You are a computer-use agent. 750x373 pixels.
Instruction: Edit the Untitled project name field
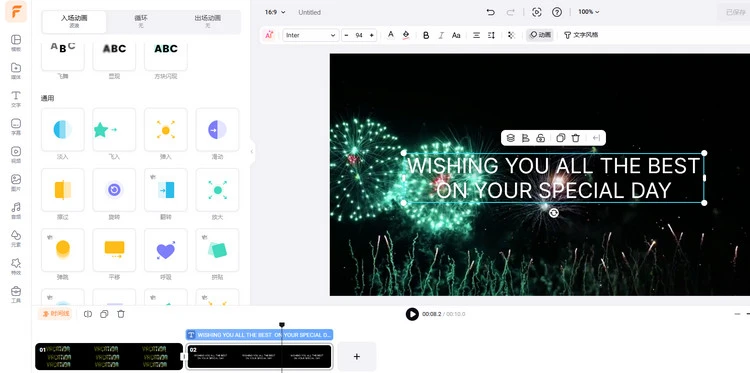(x=309, y=12)
